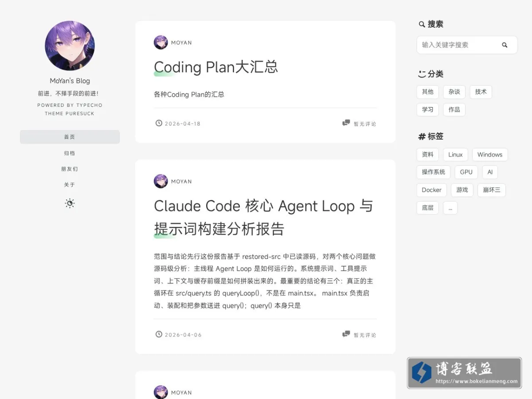Click comment icon on Claude Code post
532x399 pixels.
pos(346,334)
